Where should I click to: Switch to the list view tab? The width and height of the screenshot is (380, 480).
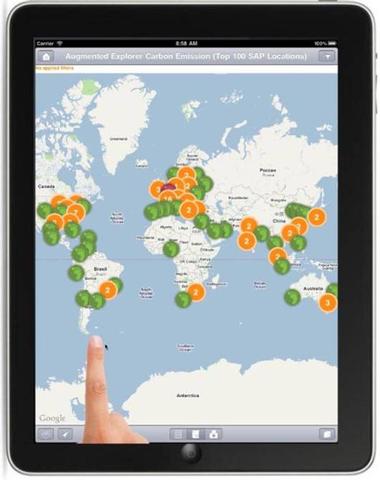[178, 434]
